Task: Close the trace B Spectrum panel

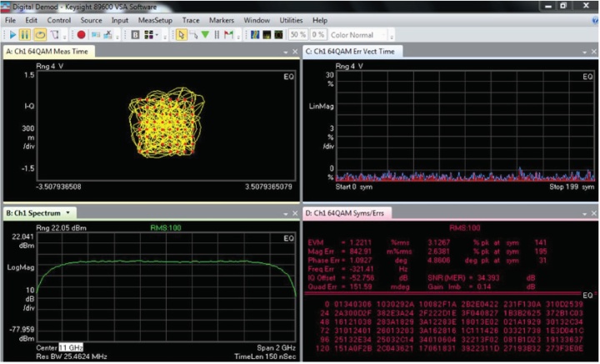Action: pyautogui.click(x=295, y=213)
